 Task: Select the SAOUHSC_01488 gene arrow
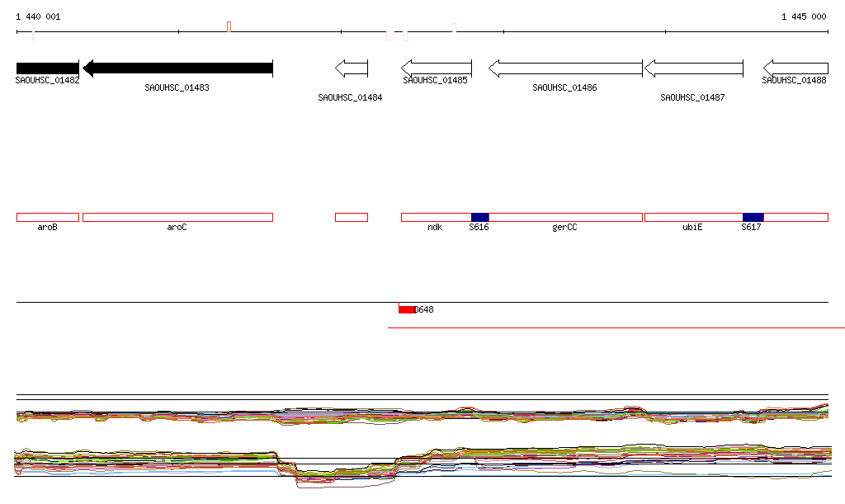coord(796,68)
